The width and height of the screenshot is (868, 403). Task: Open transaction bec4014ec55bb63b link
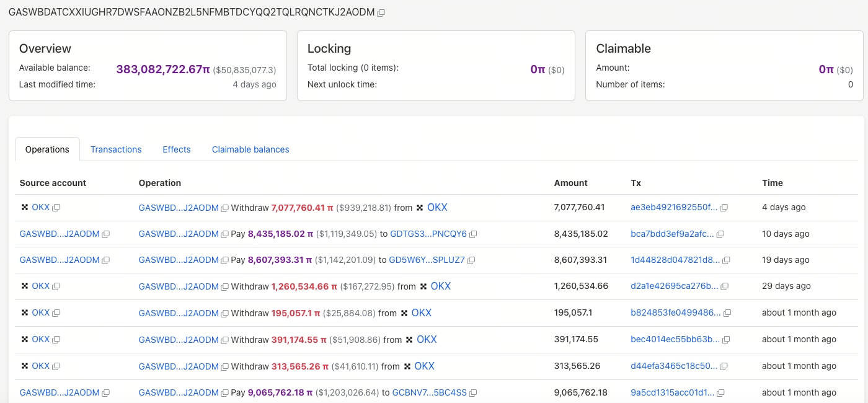(x=675, y=339)
